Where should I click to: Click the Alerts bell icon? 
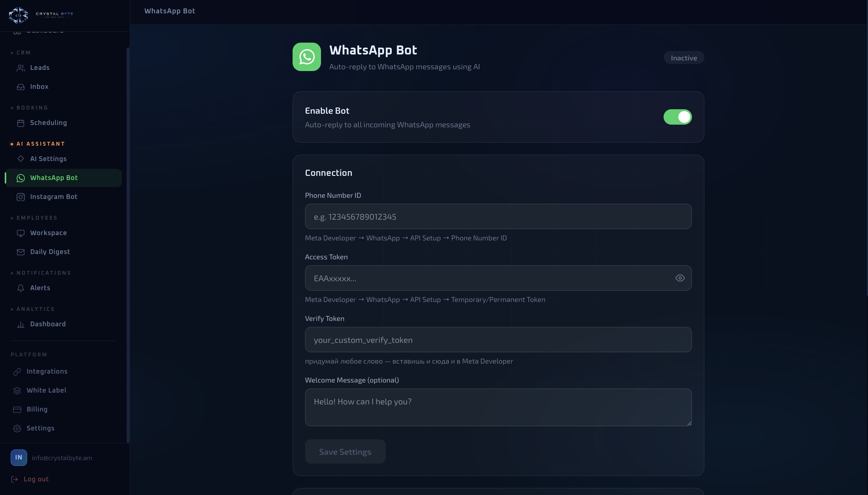(x=21, y=288)
